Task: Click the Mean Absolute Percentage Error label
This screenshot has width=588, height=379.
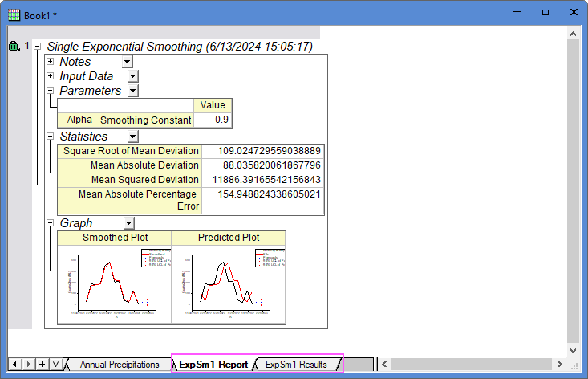Action: click(x=130, y=201)
